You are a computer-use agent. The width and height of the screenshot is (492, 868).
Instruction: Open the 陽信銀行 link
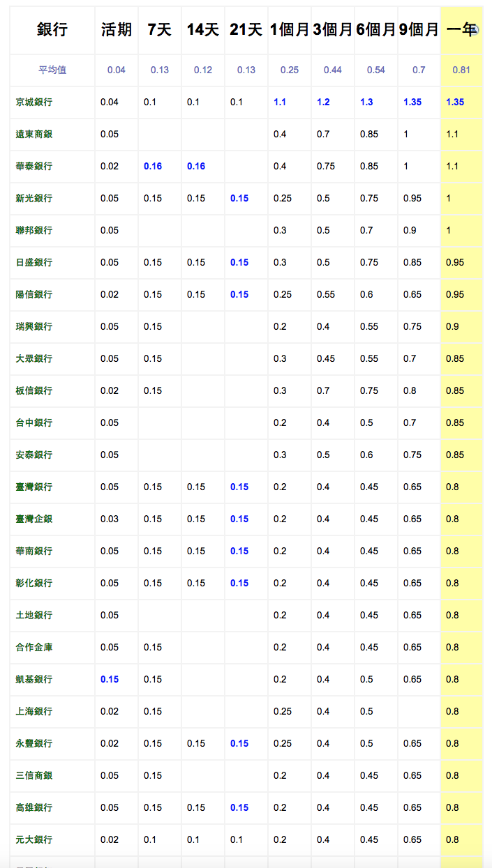click(34, 294)
